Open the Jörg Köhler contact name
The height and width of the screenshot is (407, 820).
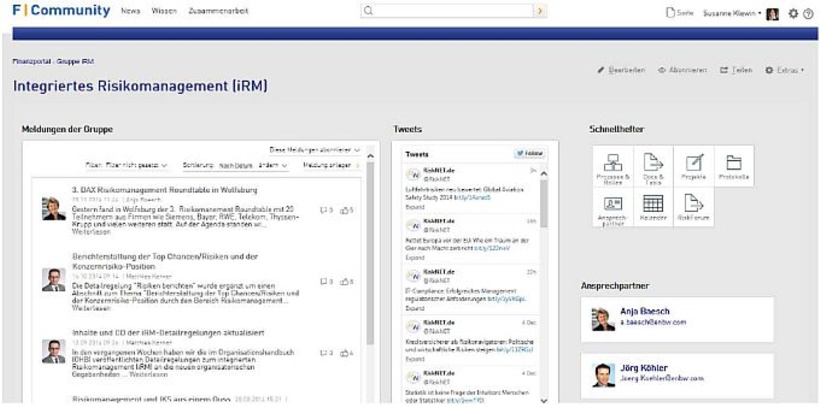(644, 368)
